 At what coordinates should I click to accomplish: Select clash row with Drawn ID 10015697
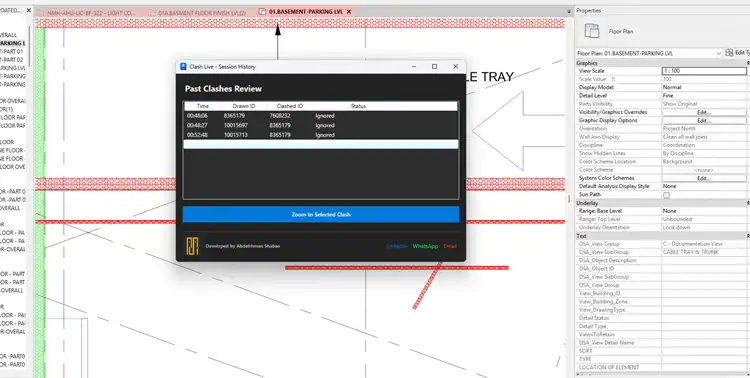pos(321,125)
